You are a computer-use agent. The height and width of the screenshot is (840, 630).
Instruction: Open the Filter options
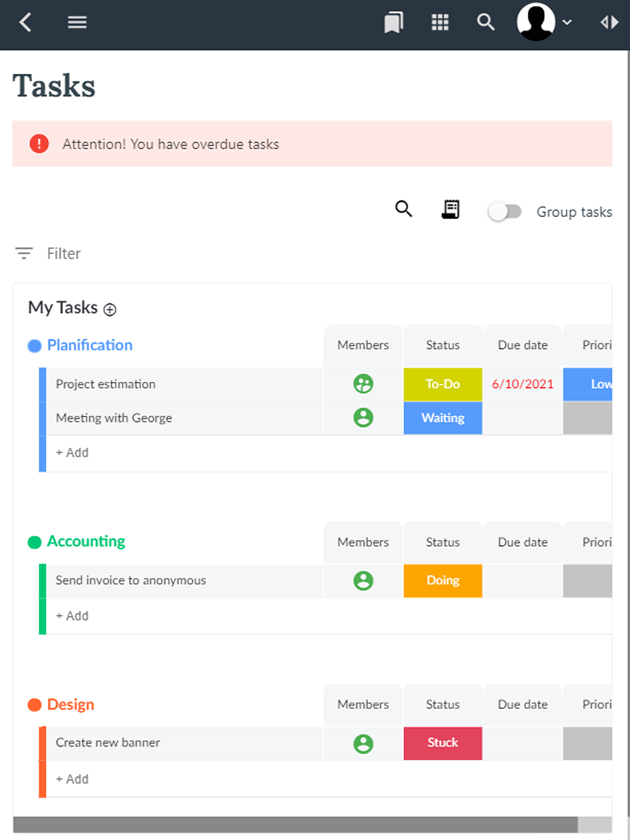click(x=64, y=253)
